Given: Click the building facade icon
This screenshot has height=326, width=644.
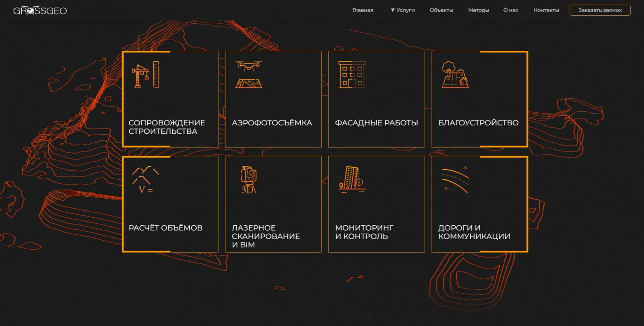Looking at the screenshot, I should pos(352,75).
